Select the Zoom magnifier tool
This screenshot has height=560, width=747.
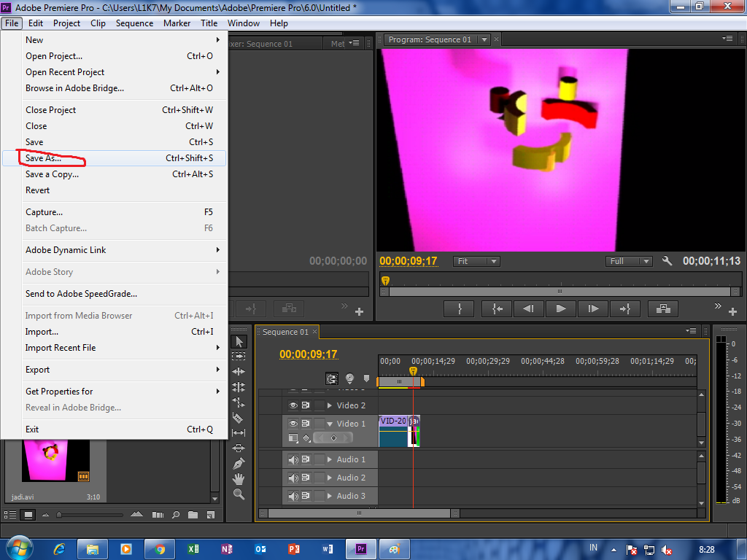click(239, 494)
